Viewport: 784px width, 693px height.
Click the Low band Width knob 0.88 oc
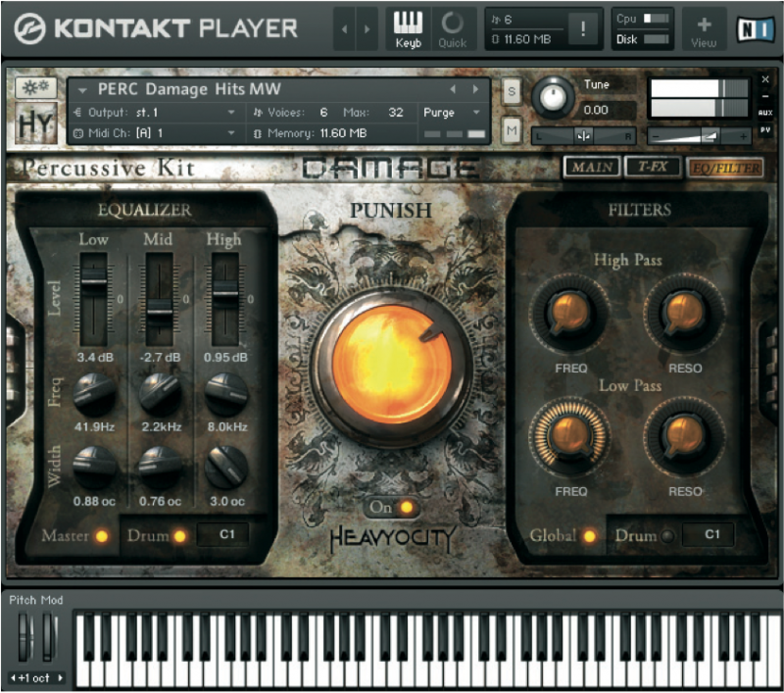(94, 467)
